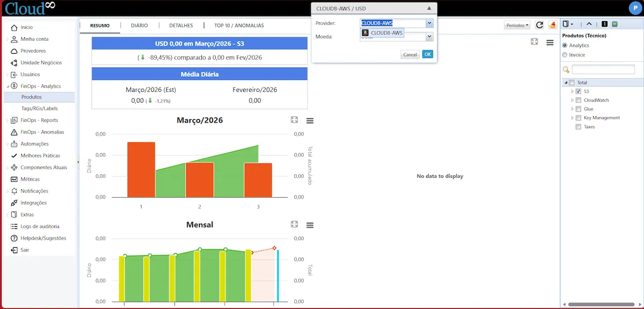Click the Automações robot icon
The height and width of the screenshot is (309, 644).
tap(14, 144)
